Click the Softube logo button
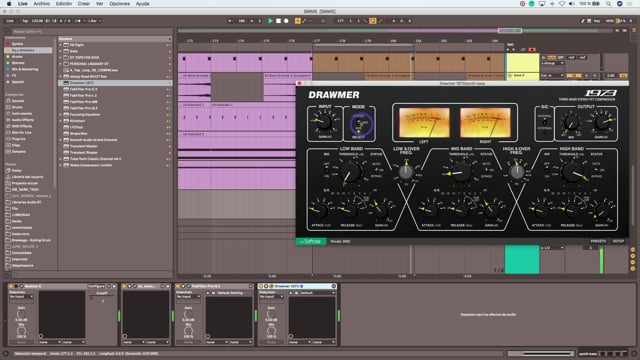 pyautogui.click(x=311, y=241)
